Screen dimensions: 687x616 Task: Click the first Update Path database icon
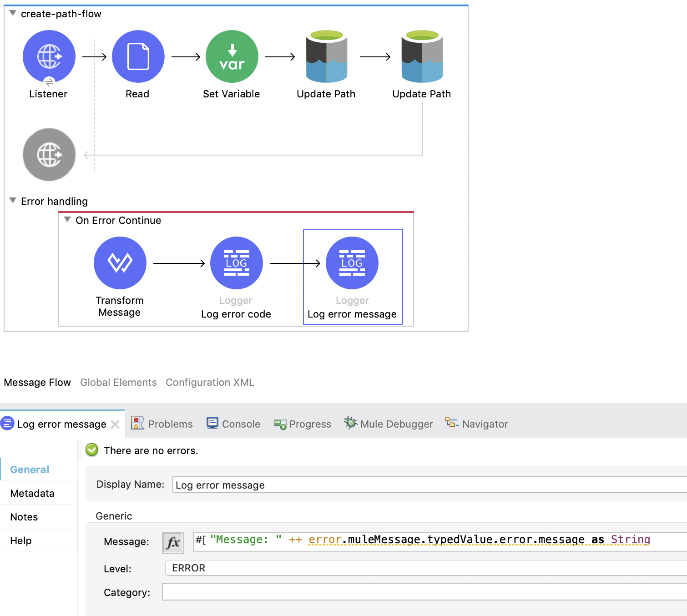[326, 56]
